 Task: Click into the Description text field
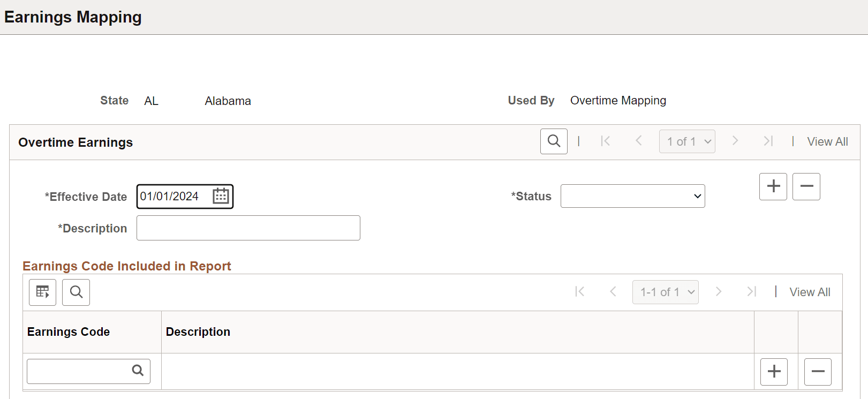pos(248,228)
